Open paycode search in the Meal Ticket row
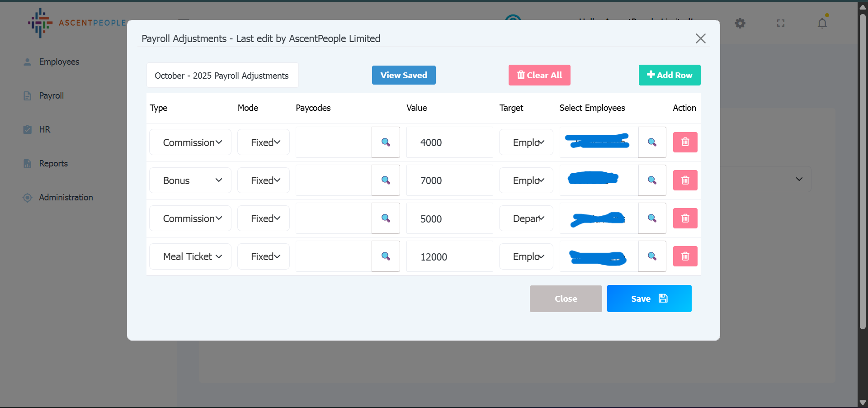The height and width of the screenshot is (408, 868). 386,256
